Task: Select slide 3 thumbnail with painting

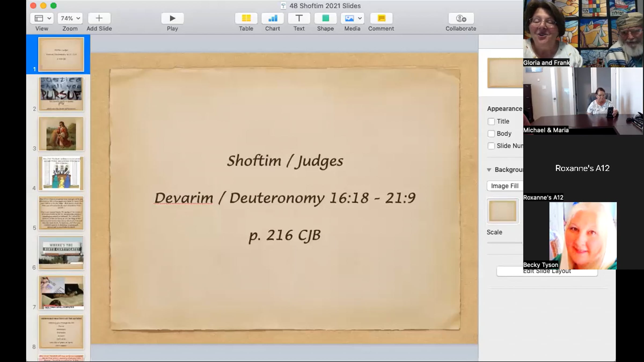Action: (61, 134)
